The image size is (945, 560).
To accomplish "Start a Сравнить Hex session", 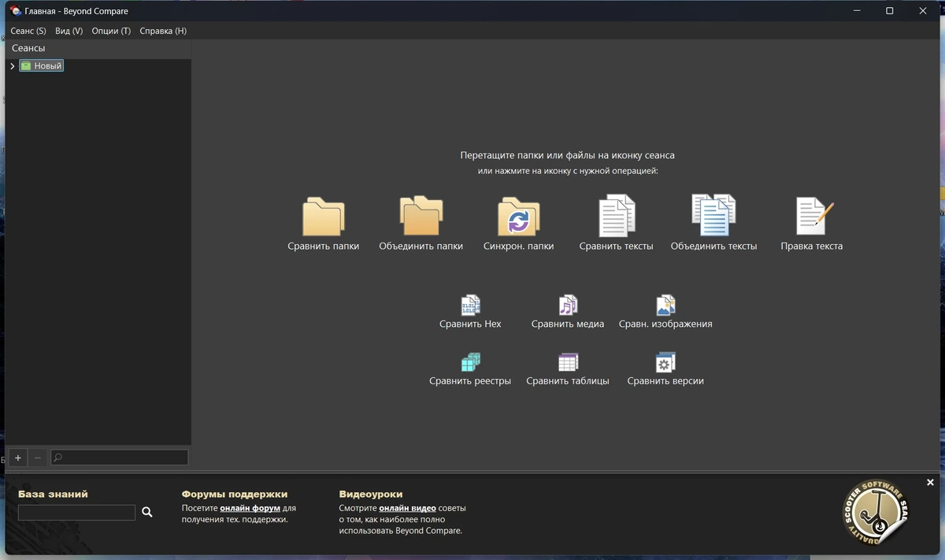I will pos(470,305).
